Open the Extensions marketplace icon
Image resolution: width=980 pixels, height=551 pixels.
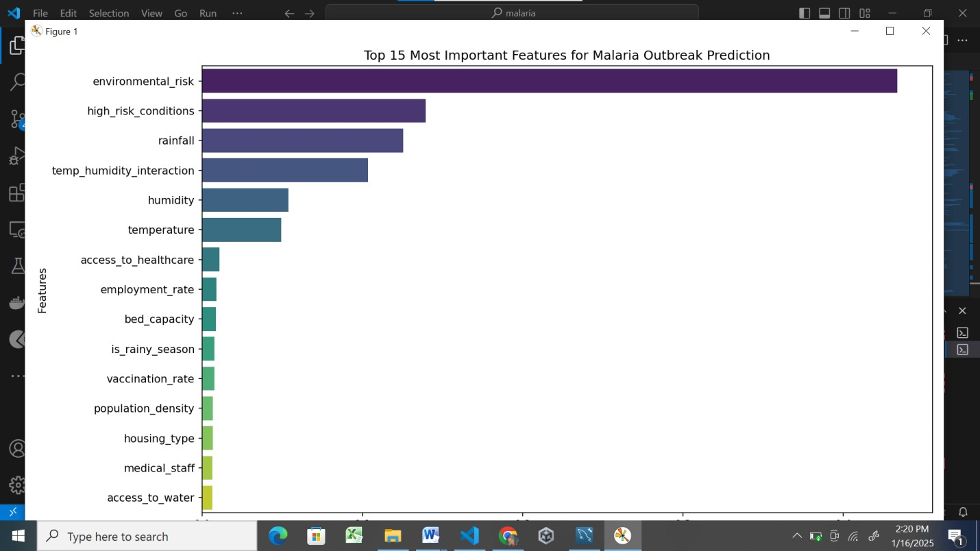pyautogui.click(x=16, y=193)
